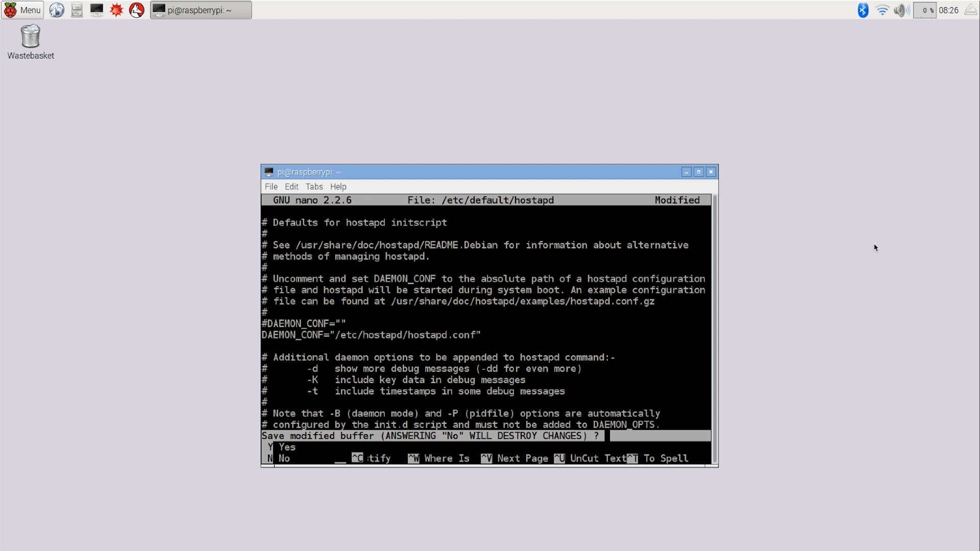Select the pi@raspberrypi taskbar window button
Image resolution: width=980 pixels, height=551 pixels.
pos(201,10)
